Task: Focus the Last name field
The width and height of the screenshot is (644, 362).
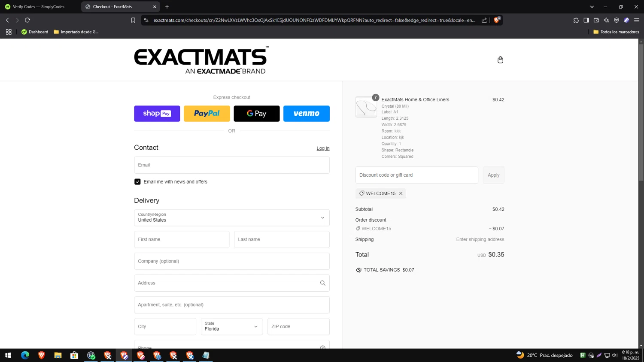Action: (x=282, y=239)
